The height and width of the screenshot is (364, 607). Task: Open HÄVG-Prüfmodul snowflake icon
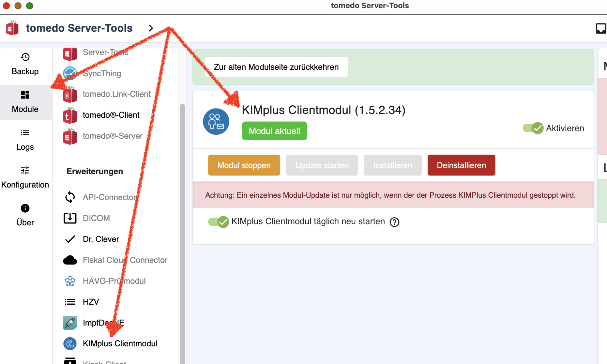[70, 281]
